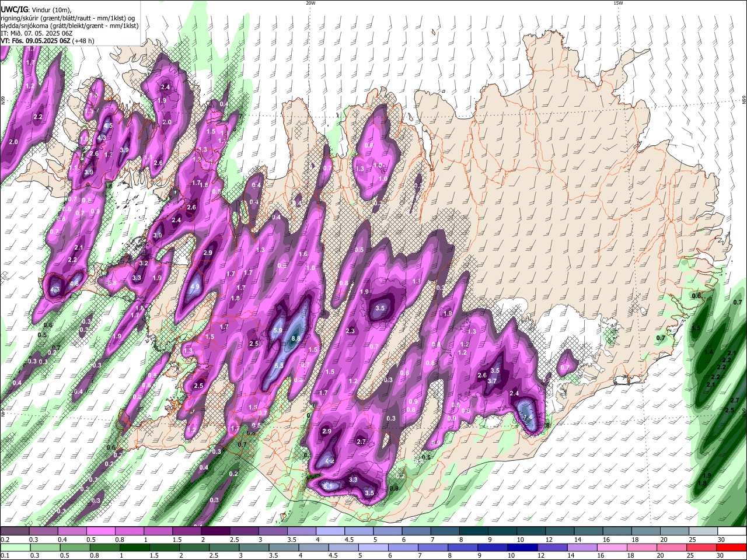Click the 3.2 precipitation value on the map
Image resolution: width=747 pixels, height=560 pixels.
click(x=144, y=264)
